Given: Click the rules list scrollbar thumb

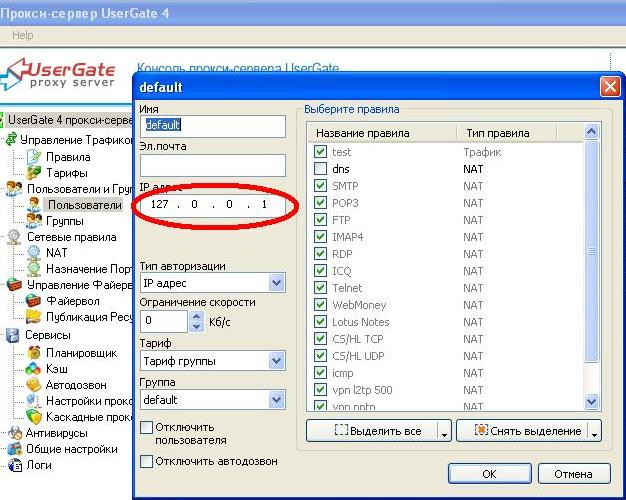Looking at the screenshot, I should coord(592,251).
